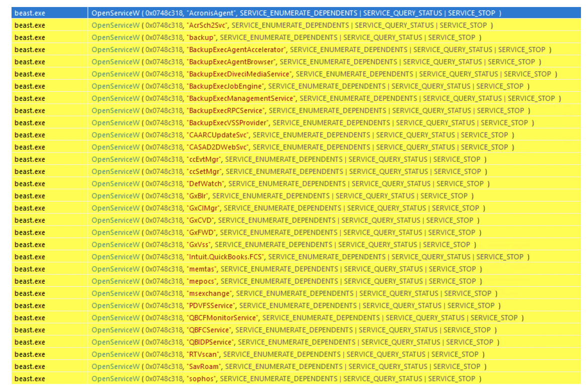Click the "CASAD2DWebSvc" service string
The image size is (588, 392).
tap(218, 147)
